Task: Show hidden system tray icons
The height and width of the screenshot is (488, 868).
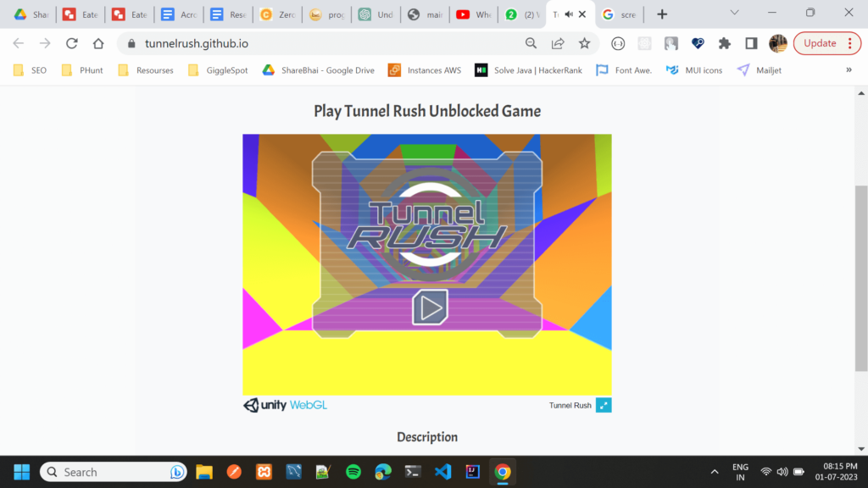Action: (x=715, y=472)
